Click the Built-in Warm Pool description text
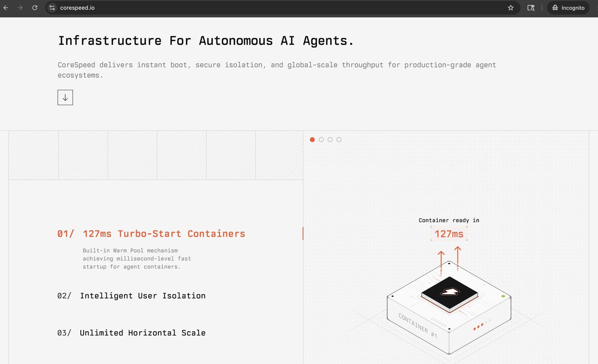The height and width of the screenshot is (364, 598). 137,258
